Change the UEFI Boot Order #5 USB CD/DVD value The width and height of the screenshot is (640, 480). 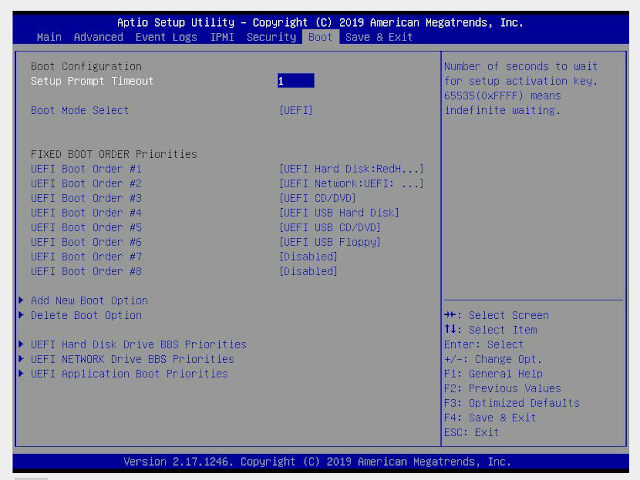point(330,227)
